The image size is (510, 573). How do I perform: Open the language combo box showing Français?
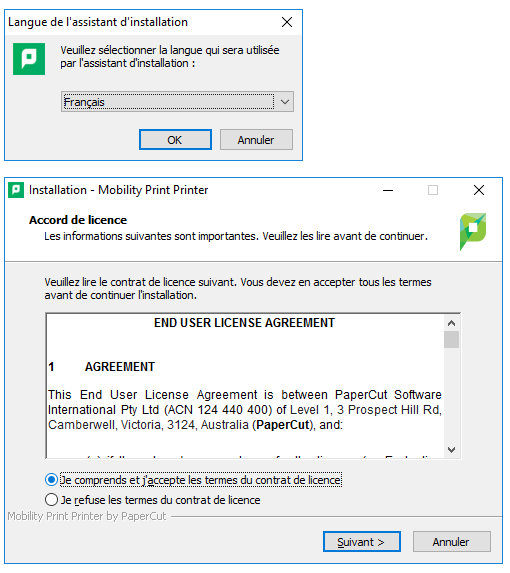pos(177,102)
